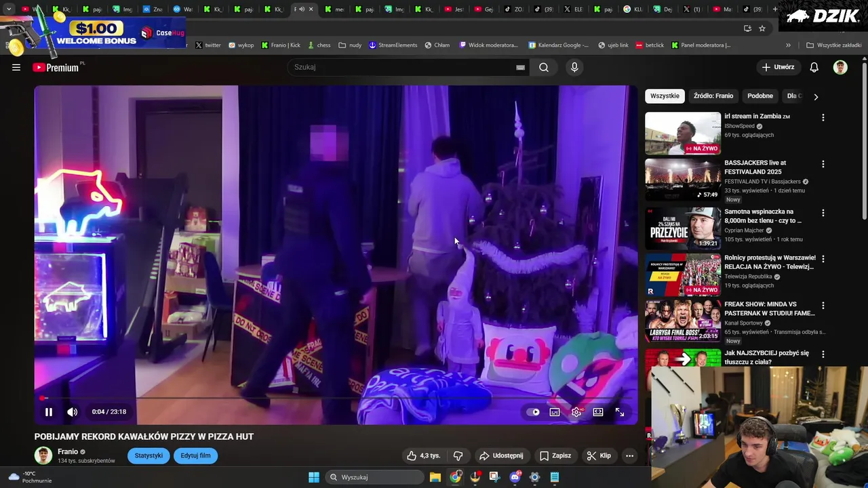The image size is (868, 488).
Task: Open the tab search dropdown
Action: pos(9,9)
